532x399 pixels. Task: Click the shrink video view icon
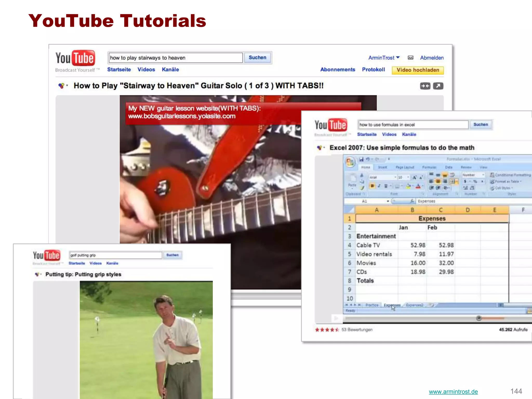pyautogui.click(x=425, y=86)
